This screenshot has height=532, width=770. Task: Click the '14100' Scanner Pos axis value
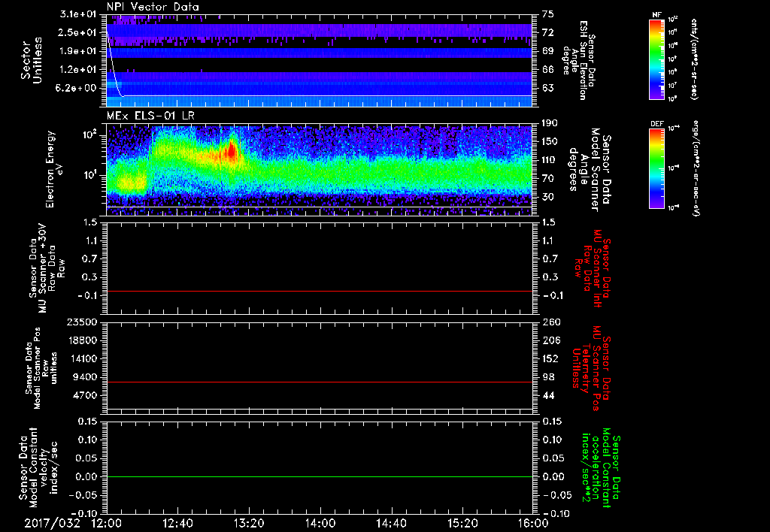pos(83,358)
